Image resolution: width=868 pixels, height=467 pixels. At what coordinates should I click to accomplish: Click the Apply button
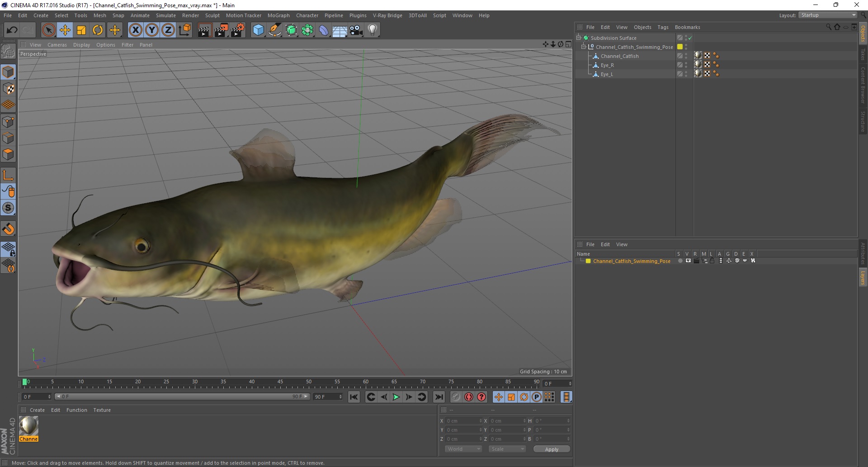pos(552,449)
